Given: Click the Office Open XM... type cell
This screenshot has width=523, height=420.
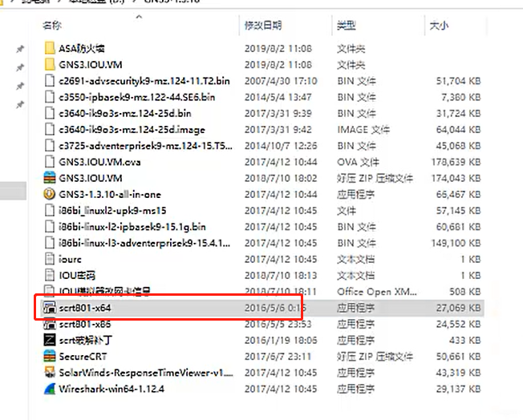Looking at the screenshot, I should click(x=377, y=292).
